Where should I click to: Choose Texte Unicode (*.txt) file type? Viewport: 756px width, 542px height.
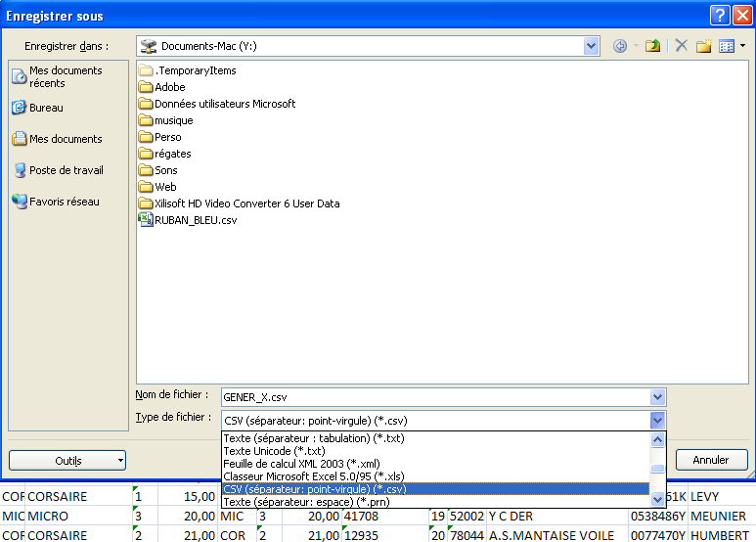(x=436, y=451)
